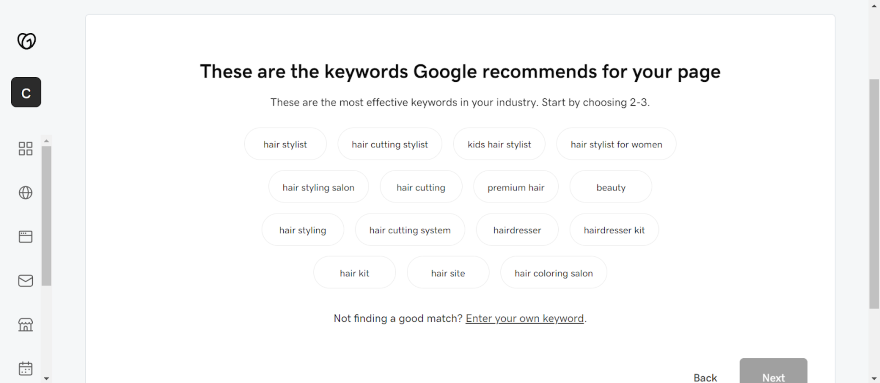The width and height of the screenshot is (880, 383).
Task: Open the dashboard grid icon in sidebar
Action: (x=26, y=149)
